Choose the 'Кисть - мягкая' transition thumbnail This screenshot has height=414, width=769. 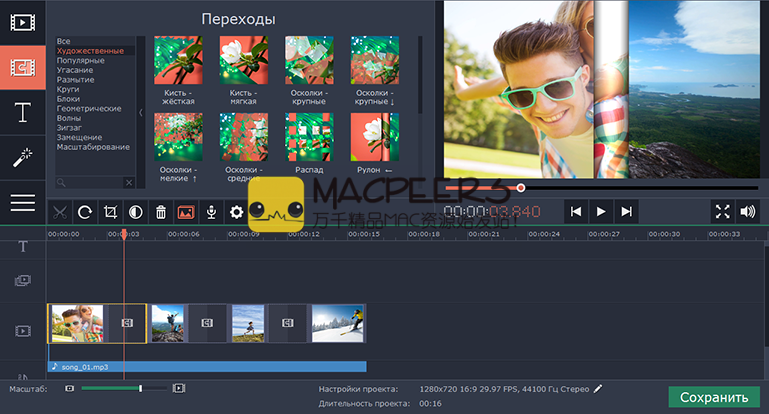click(x=244, y=60)
